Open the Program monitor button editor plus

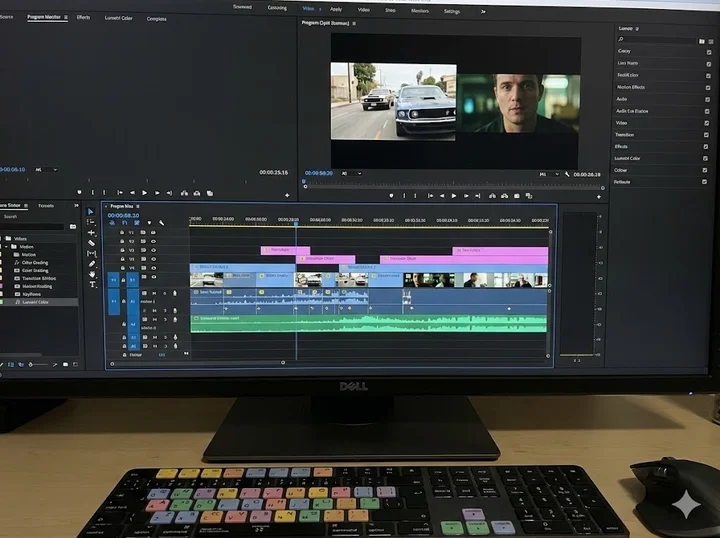coord(599,197)
